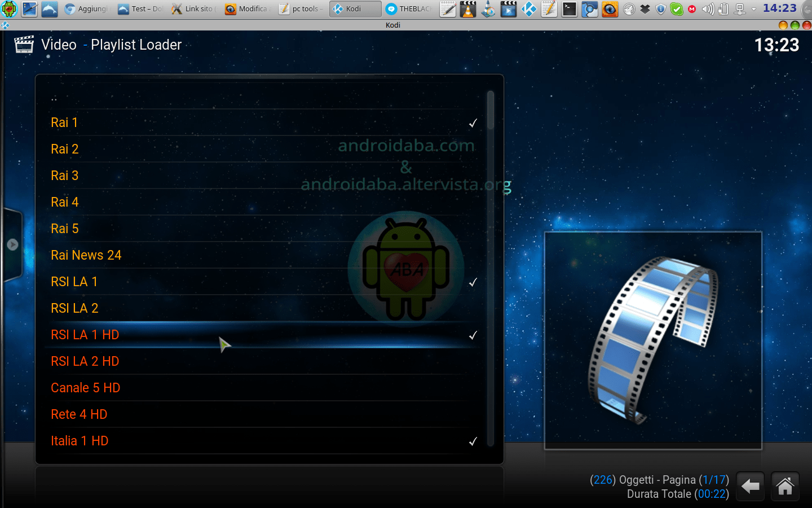Launch the cone-with-disc media launcher
812x508 pixels.
pos(488,9)
